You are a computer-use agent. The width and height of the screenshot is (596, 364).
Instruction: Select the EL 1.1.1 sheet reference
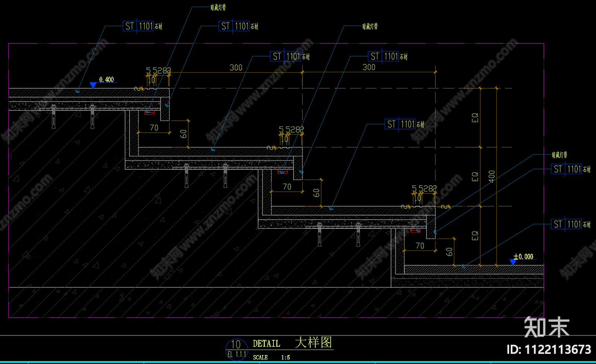237,354
